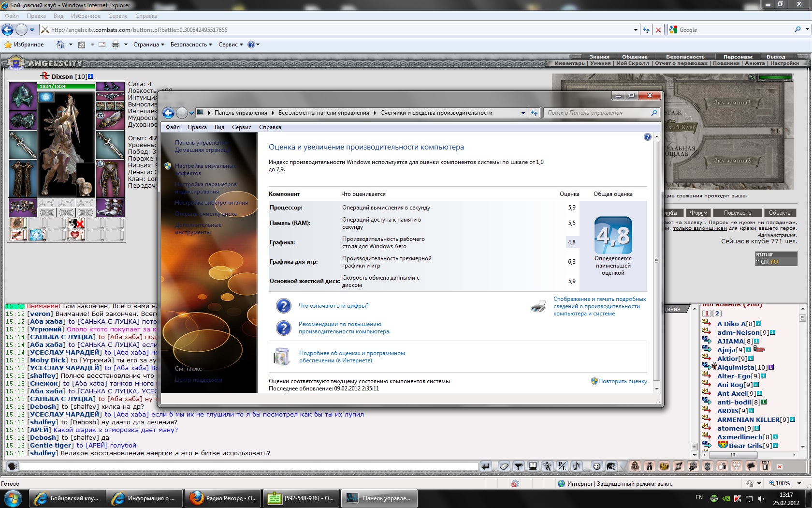The height and width of the screenshot is (508, 812).
Task: Click the performance window vertical scrollbar
Action: (x=656, y=261)
